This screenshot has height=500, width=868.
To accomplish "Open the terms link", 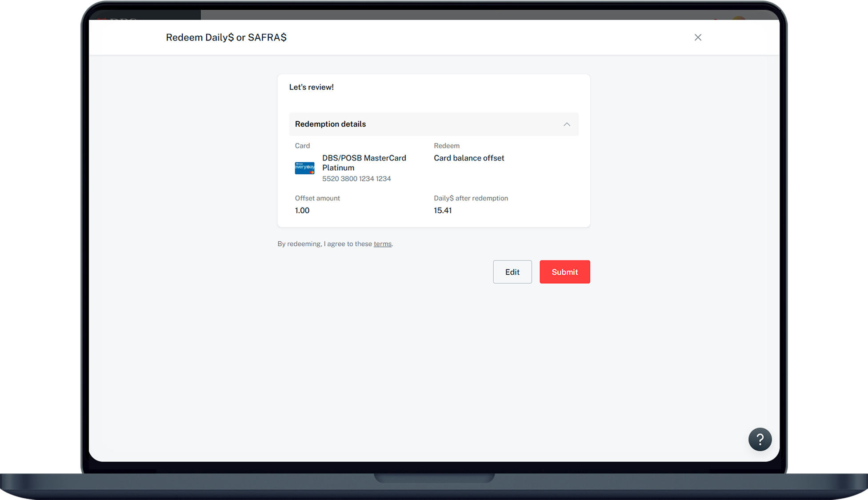I will pyautogui.click(x=382, y=244).
